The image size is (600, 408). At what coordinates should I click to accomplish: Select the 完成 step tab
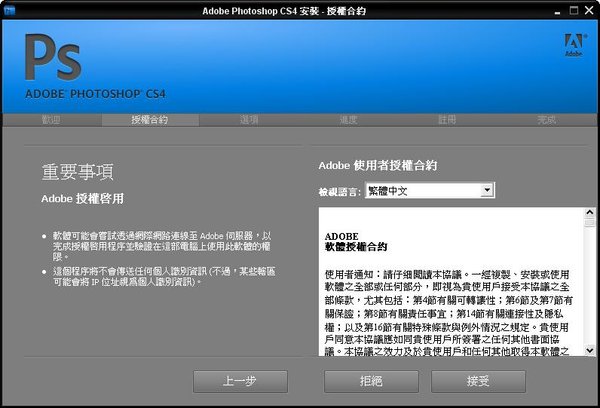pyautogui.click(x=546, y=120)
